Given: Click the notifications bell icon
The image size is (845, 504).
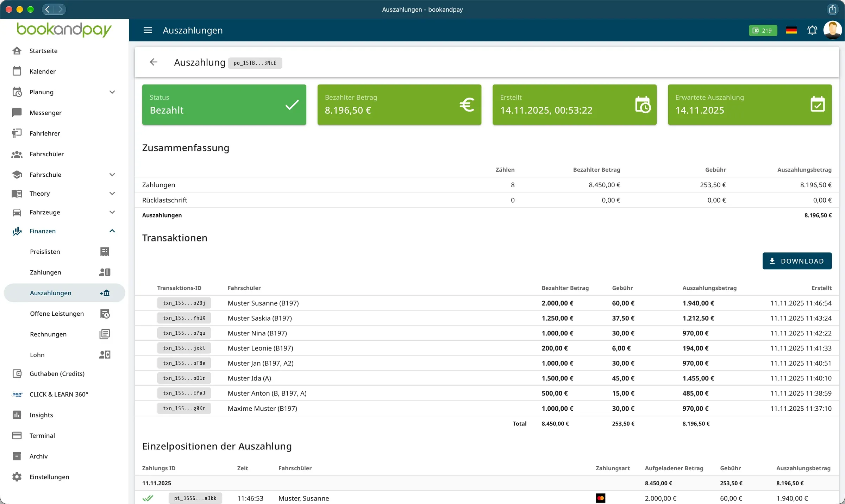Looking at the screenshot, I should click(x=812, y=30).
